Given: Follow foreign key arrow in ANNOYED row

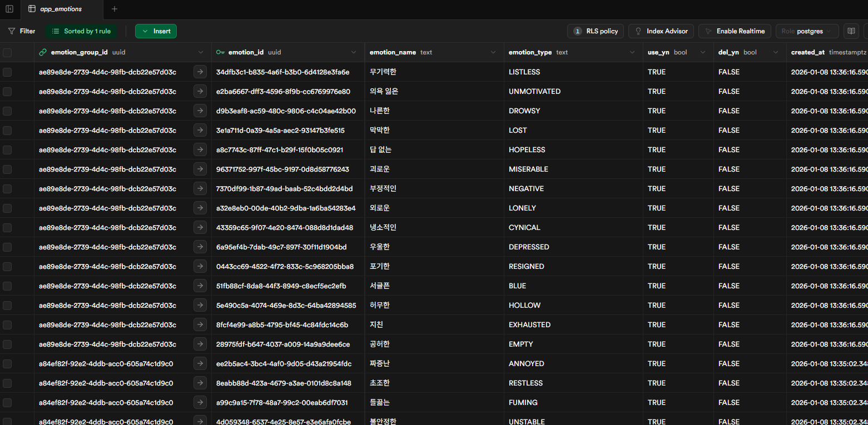Looking at the screenshot, I should [200, 363].
